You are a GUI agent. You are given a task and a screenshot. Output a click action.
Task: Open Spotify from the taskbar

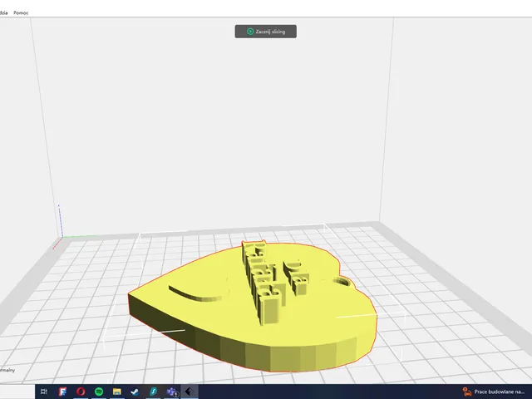point(99,392)
